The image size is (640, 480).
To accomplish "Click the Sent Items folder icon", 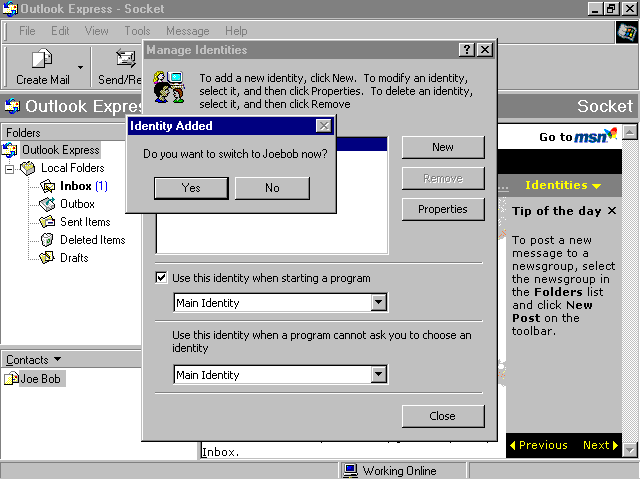I will click(x=47, y=222).
